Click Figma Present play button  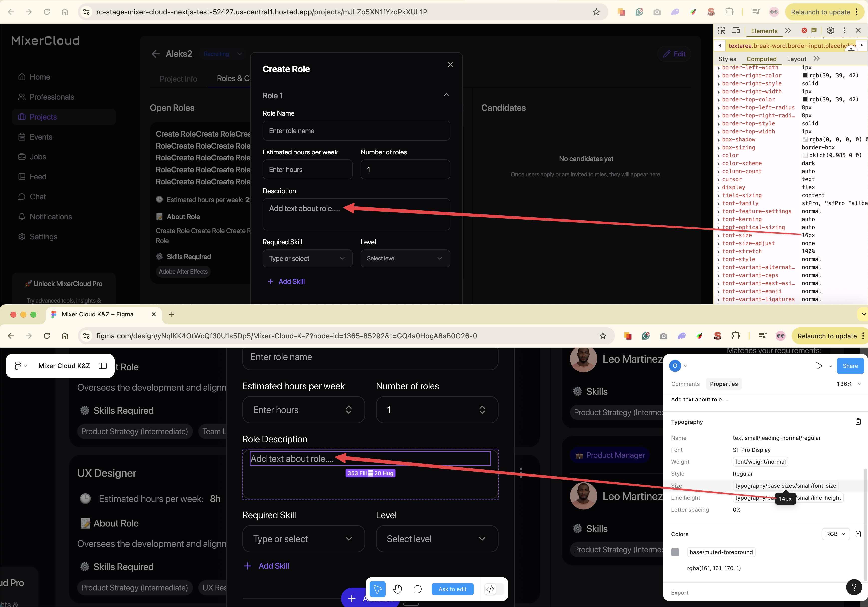[819, 366]
